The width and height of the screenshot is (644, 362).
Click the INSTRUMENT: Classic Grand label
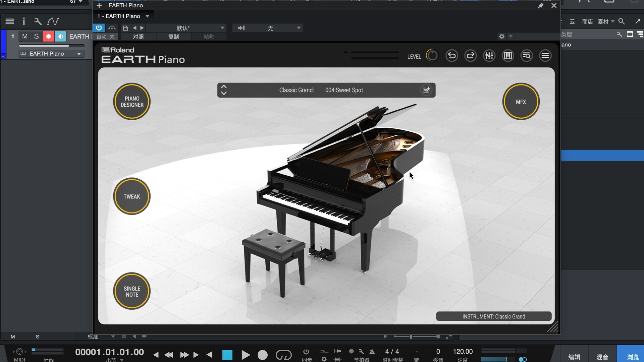coord(494,316)
